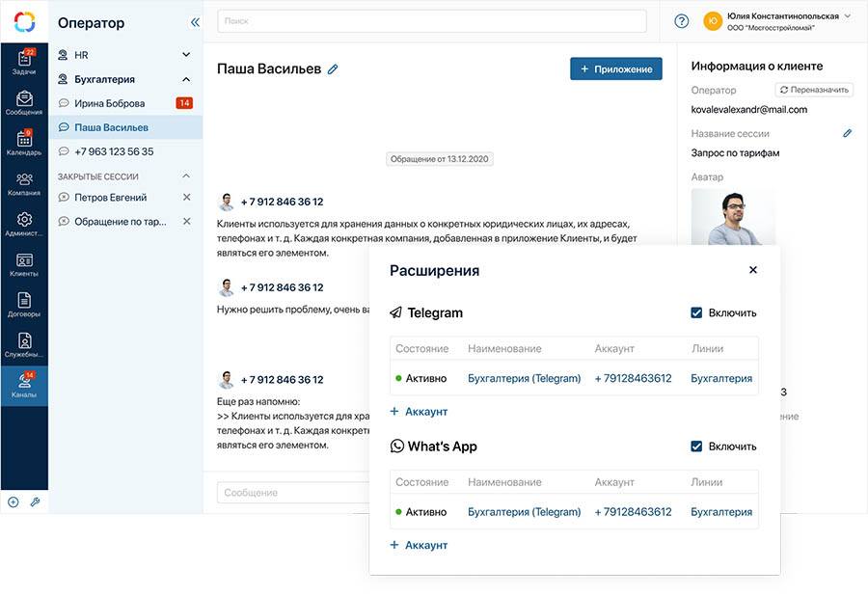Click the operator email kovalevalexandr@mail.com
The height and width of the screenshot is (596, 868).
[749, 110]
